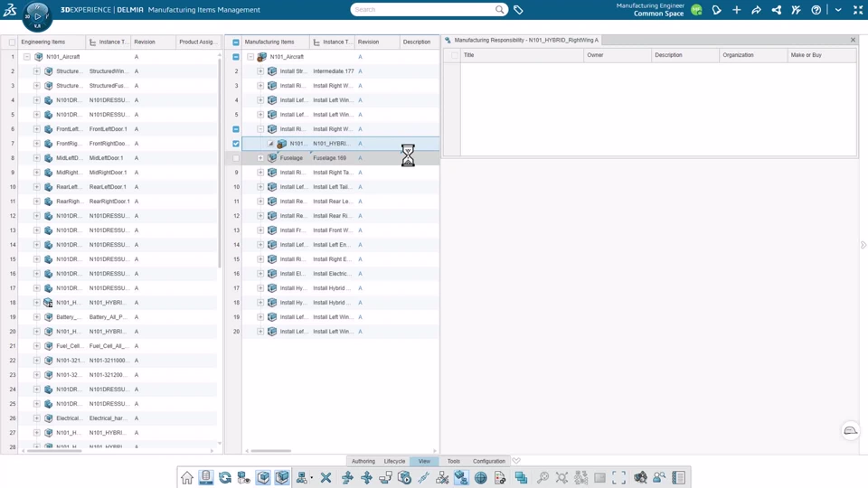
Task: Open the Help question mark icon
Action: tap(816, 10)
